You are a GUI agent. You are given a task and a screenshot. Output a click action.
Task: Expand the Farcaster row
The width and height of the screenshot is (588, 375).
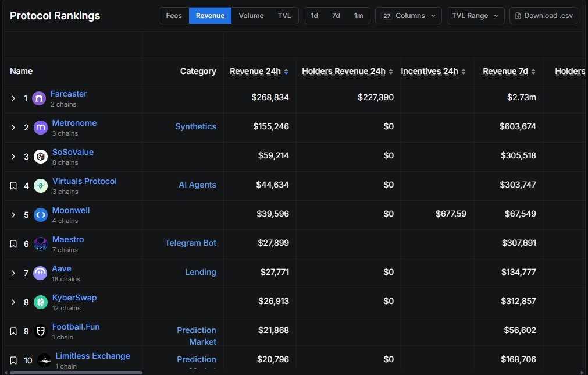(13, 98)
